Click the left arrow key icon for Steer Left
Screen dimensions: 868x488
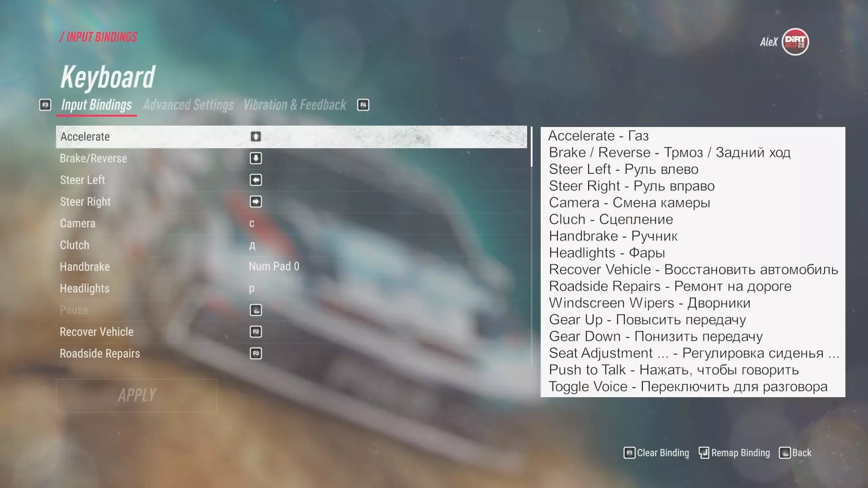coord(256,180)
